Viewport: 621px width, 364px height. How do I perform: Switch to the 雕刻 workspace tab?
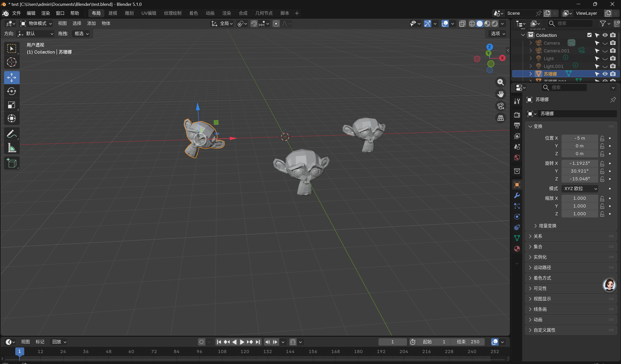point(129,13)
